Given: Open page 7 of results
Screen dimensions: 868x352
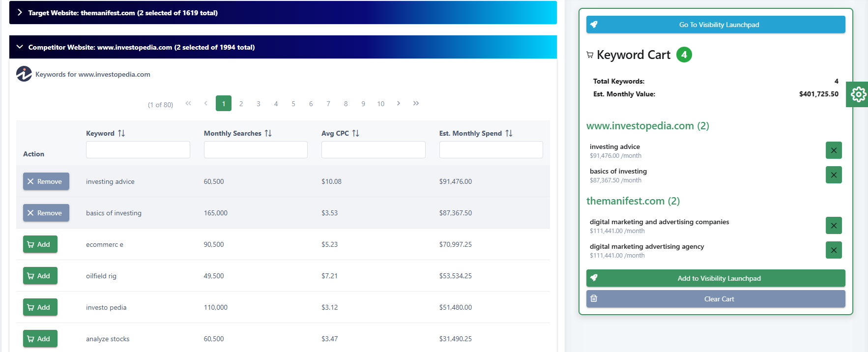Looking at the screenshot, I should 328,104.
